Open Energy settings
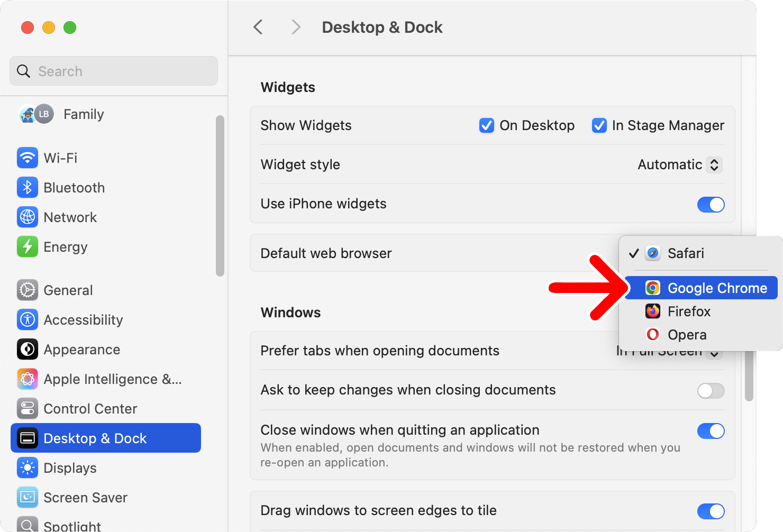 (28, 246)
